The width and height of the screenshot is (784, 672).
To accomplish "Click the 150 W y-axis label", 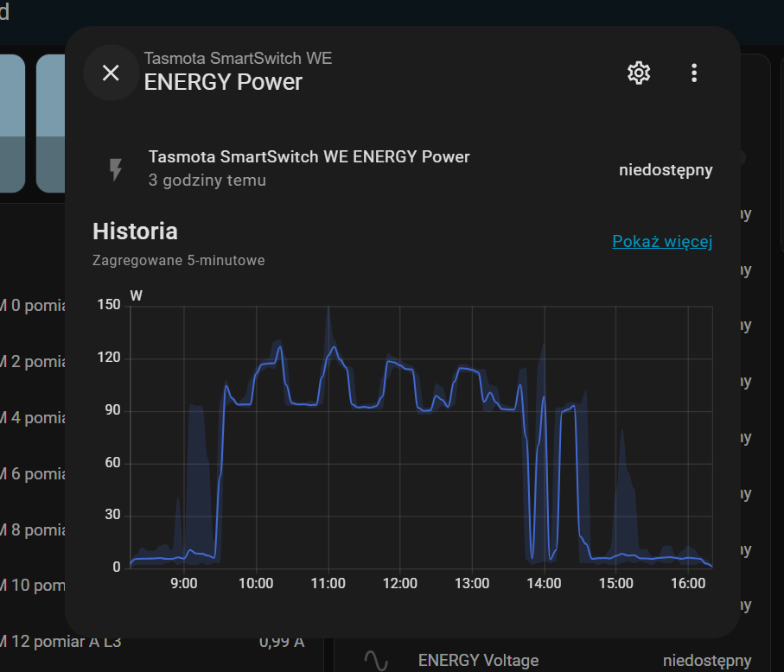I will click(109, 305).
